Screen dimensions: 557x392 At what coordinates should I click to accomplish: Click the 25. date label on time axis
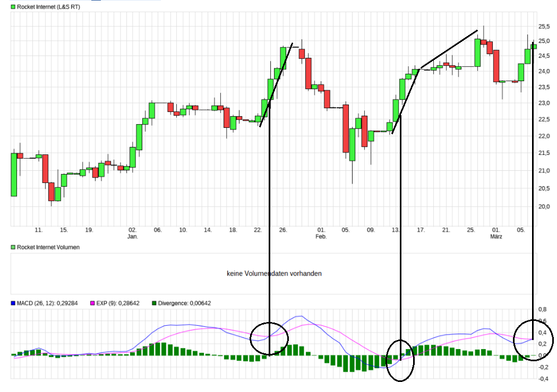point(471,230)
